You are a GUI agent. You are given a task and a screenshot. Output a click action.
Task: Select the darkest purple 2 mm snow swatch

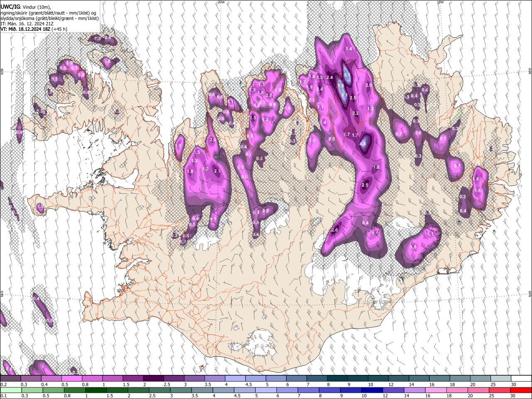(x=153, y=378)
